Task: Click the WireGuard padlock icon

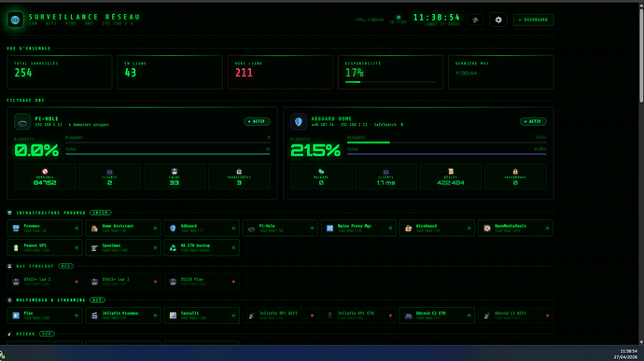Action: click(x=408, y=229)
